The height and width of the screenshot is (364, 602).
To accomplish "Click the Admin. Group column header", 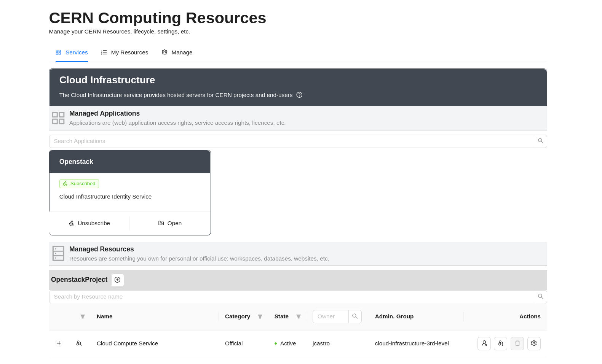I will 394,316.
